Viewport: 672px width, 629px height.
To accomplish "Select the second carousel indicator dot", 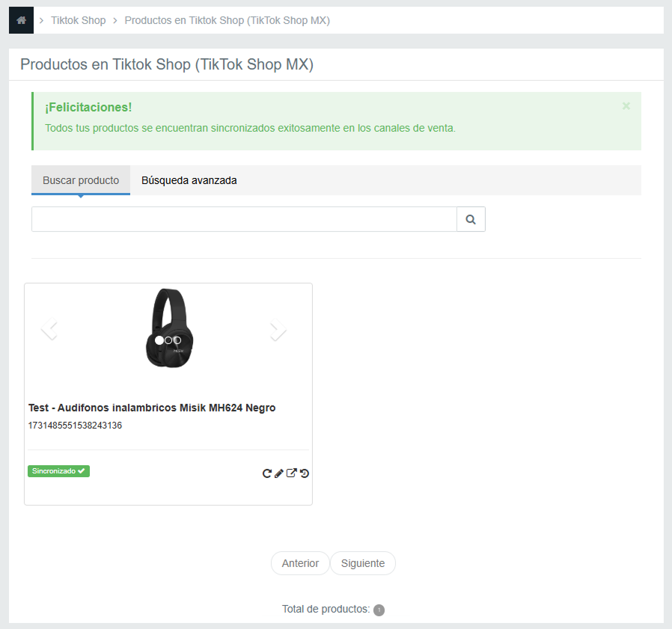I will click(x=168, y=340).
